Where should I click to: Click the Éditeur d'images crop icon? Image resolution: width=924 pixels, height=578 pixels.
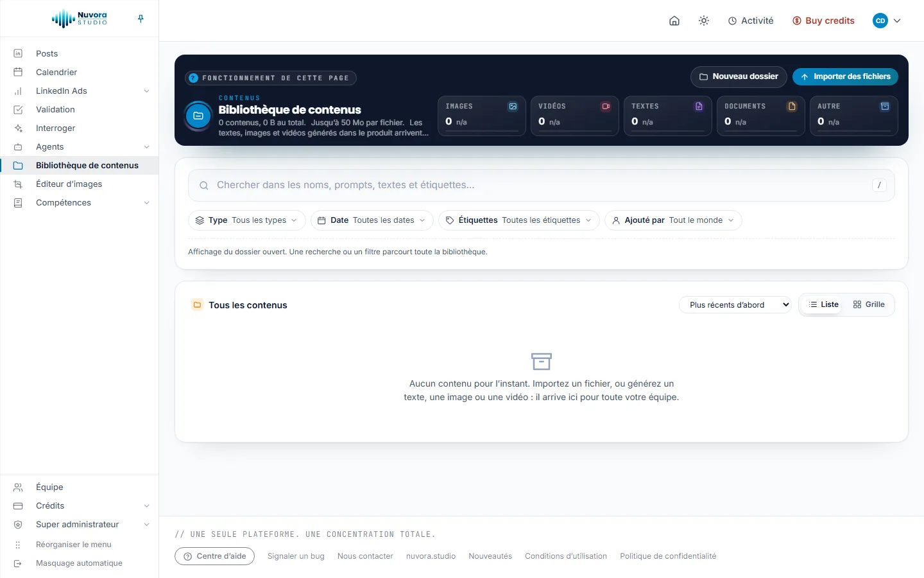(18, 184)
